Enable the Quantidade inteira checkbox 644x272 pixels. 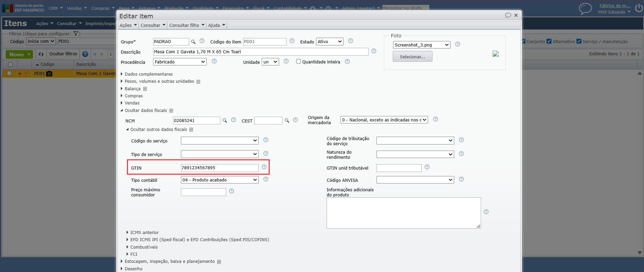click(298, 61)
